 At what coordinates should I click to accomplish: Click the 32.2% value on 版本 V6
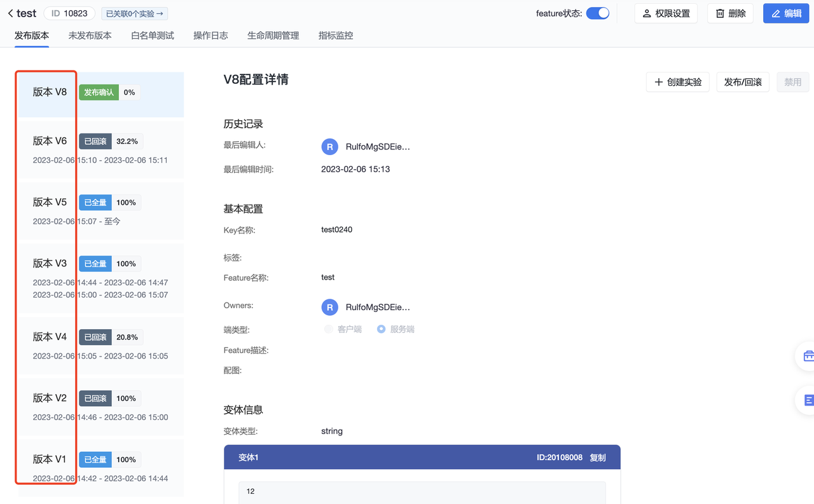coord(127,141)
